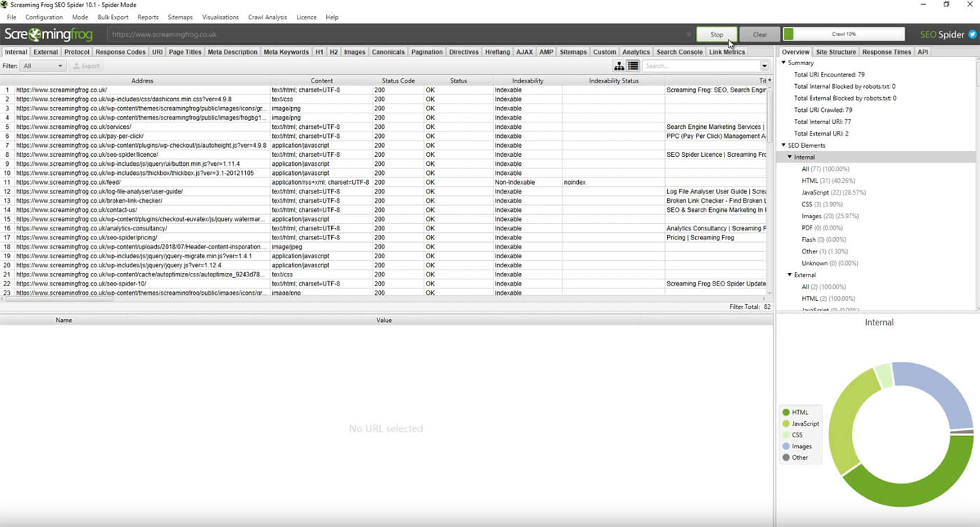Collapse the SEO Elements section
Image resolution: width=980 pixels, height=527 pixels.
pos(783,146)
